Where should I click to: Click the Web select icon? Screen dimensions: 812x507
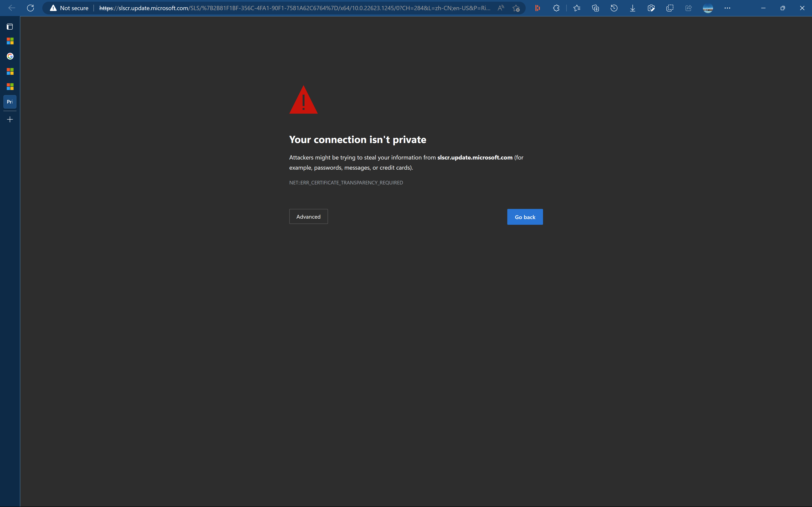click(670, 8)
